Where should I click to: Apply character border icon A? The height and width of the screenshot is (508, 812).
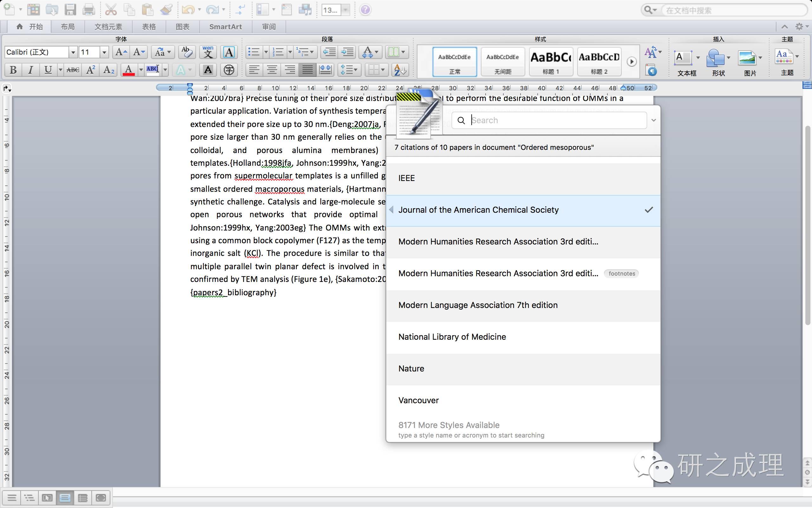click(x=229, y=52)
